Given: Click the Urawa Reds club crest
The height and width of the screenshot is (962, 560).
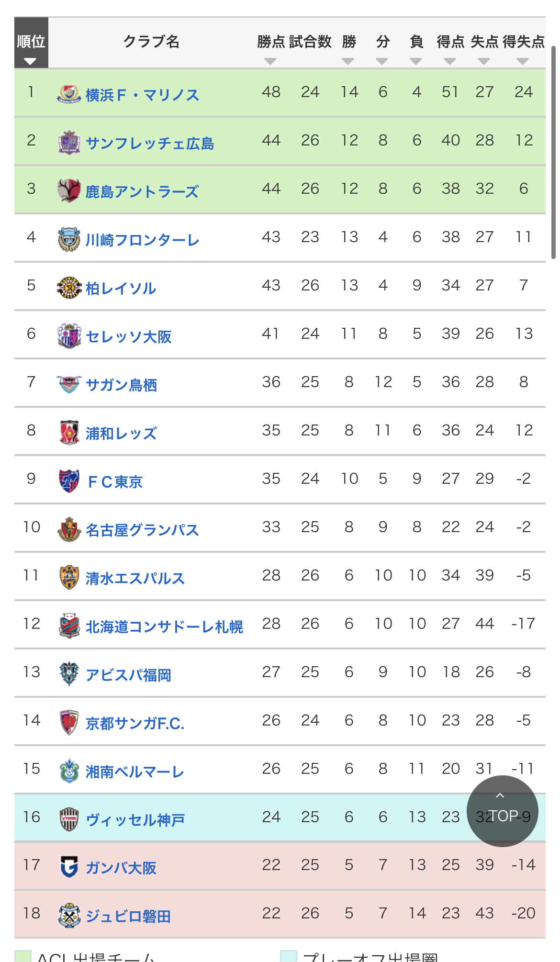Looking at the screenshot, I should 69,432.
